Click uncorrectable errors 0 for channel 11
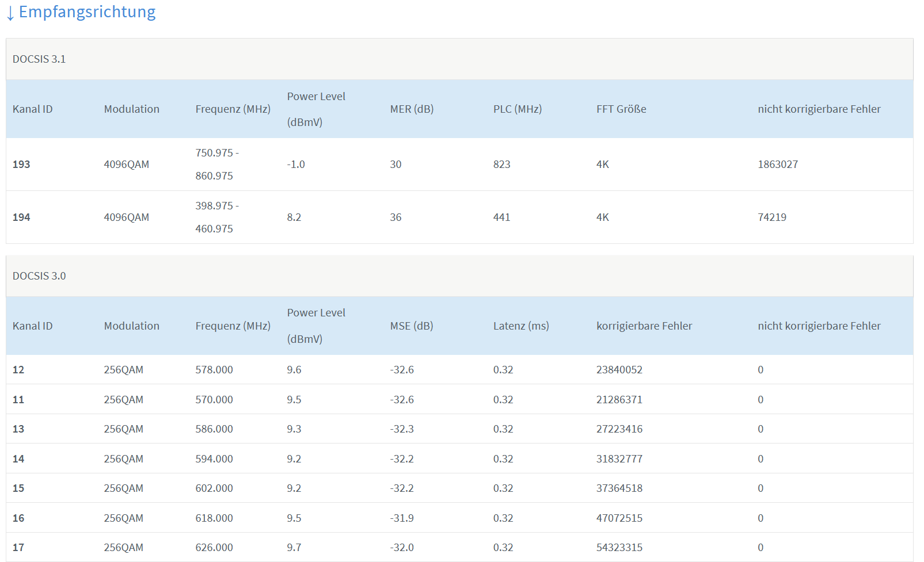Viewport: 924px width, 562px height. pos(761,400)
